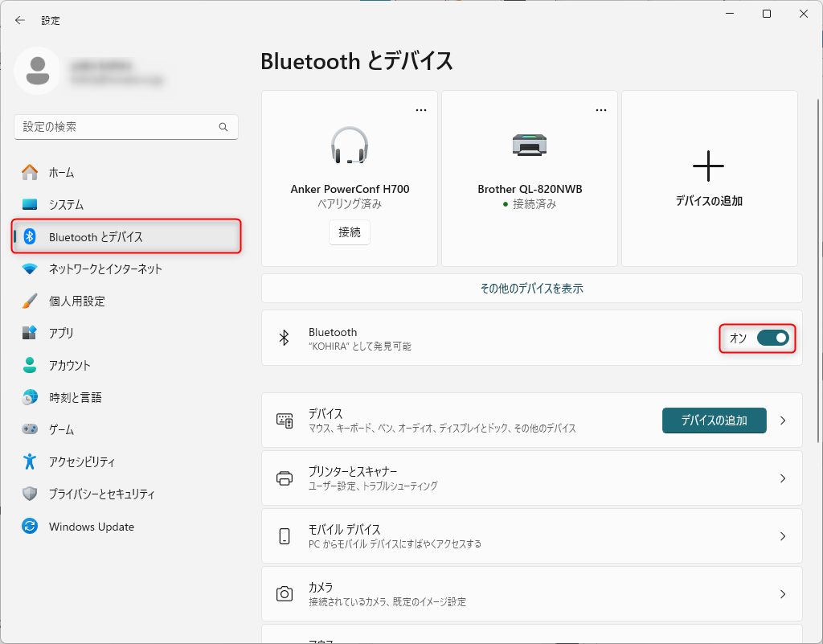Open more options for Anker PowerConf H700

[x=421, y=110]
